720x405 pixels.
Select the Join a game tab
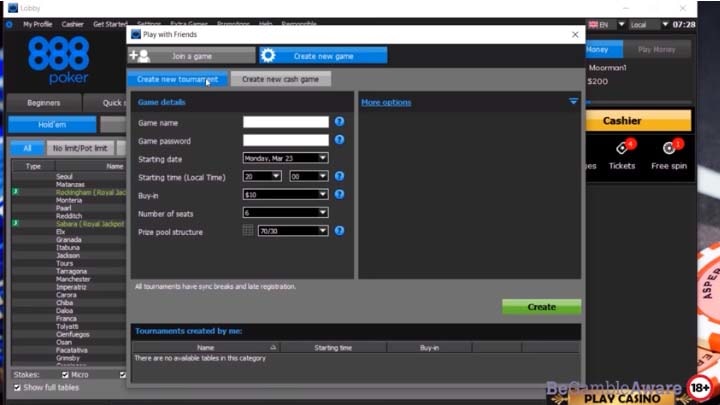pos(192,56)
